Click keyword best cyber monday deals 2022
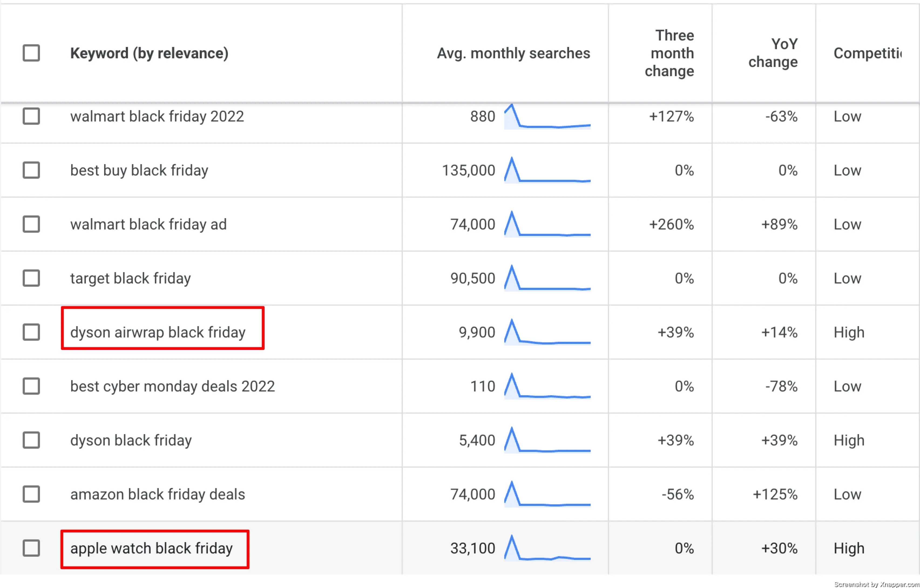 [173, 387]
